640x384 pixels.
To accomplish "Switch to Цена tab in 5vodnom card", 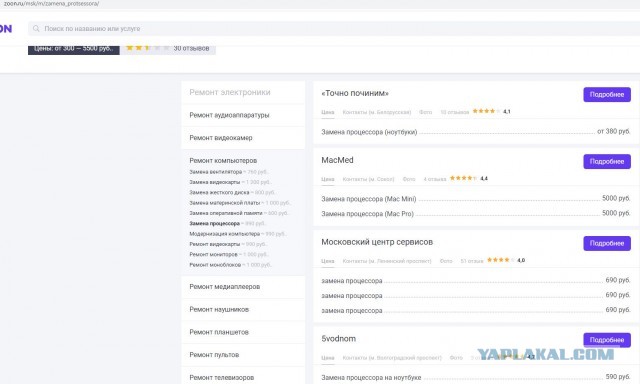I will (327, 358).
